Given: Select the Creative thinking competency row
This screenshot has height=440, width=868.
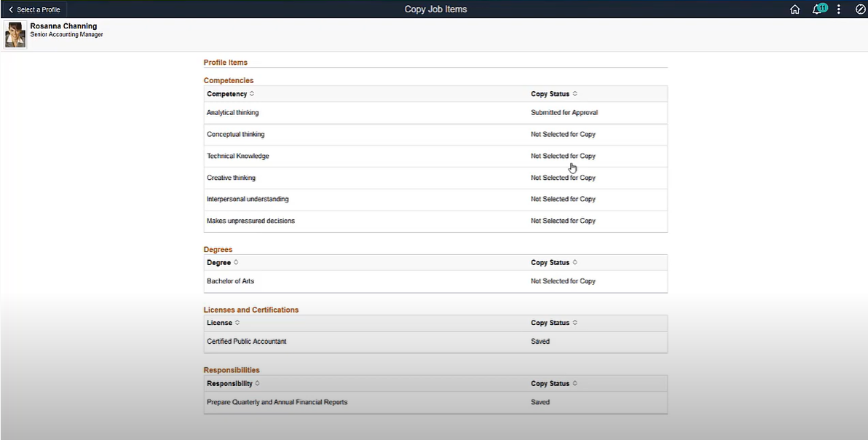Looking at the screenshot, I should [x=435, y=178].
